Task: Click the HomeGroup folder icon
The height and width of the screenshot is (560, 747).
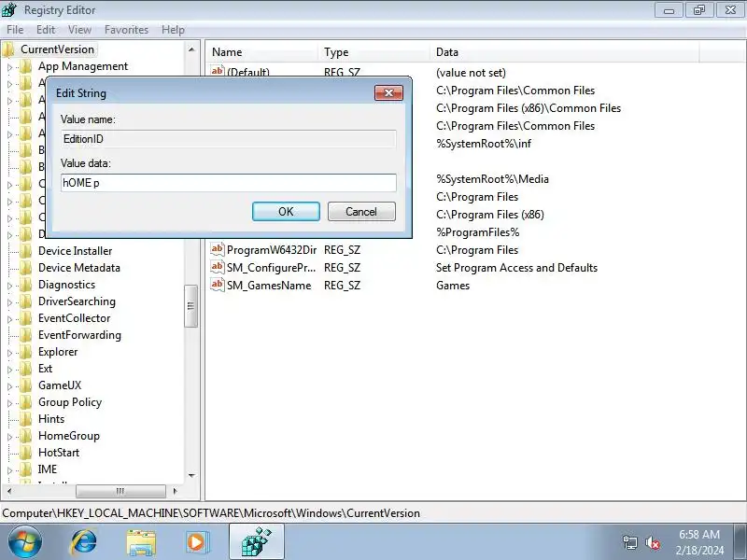Action: [x=26, y=436]
